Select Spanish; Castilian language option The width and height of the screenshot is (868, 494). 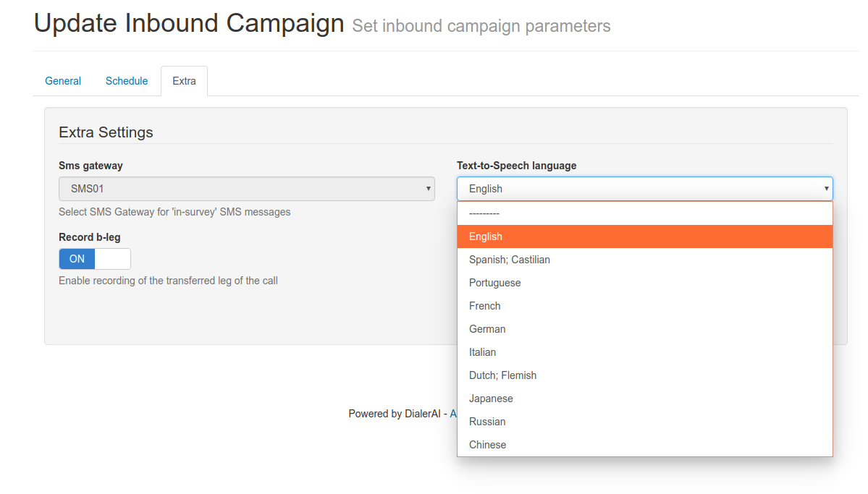pos(644,260)
